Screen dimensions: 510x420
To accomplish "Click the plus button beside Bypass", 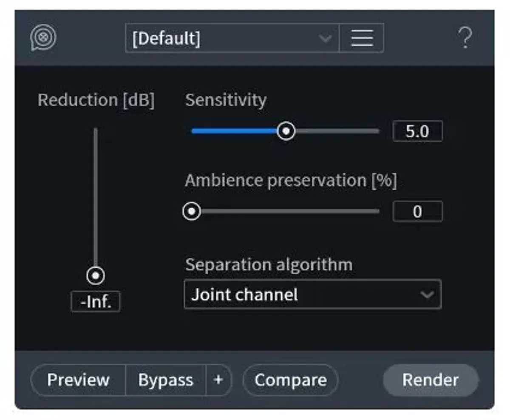I will point(218,380).
